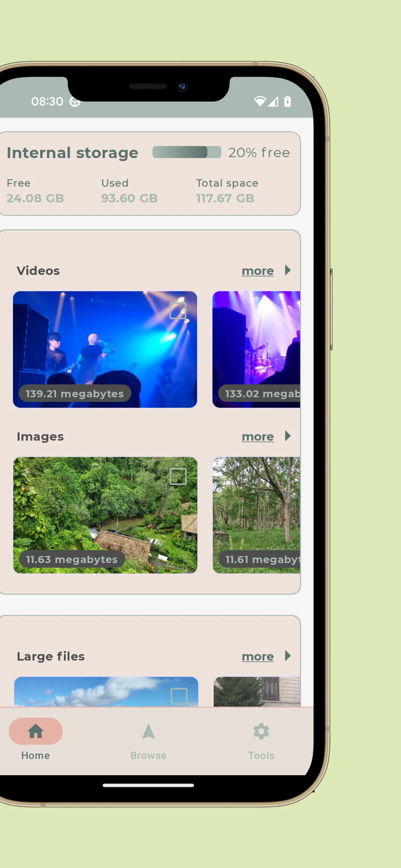Switch to the Home tab label

tap(36, 755)
